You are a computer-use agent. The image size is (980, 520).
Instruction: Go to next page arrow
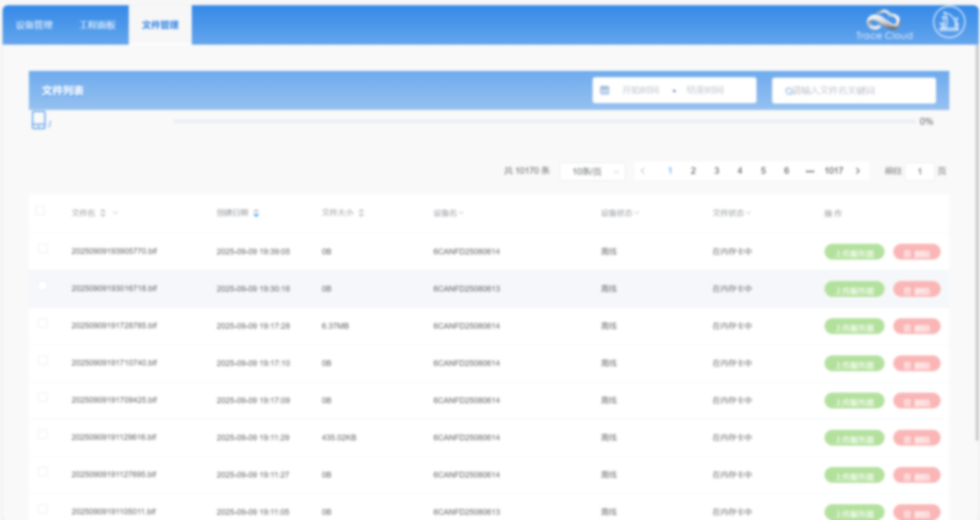[858, 171]
